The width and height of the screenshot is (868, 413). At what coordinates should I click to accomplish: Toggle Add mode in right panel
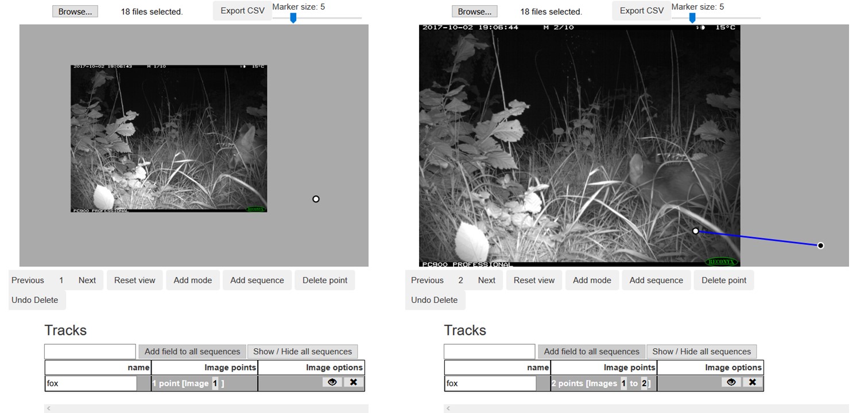tap(592, 280)
